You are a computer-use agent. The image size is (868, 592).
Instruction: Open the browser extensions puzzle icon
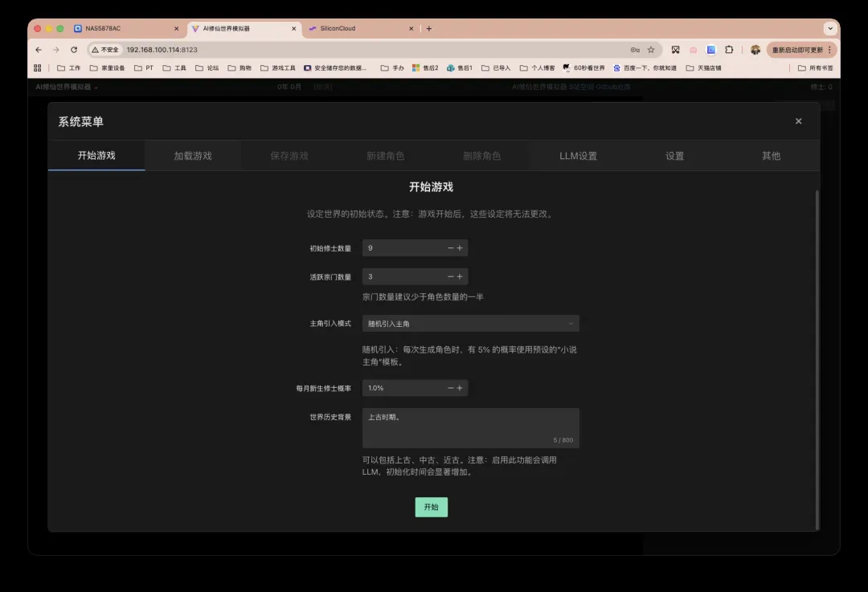point(729,50)
